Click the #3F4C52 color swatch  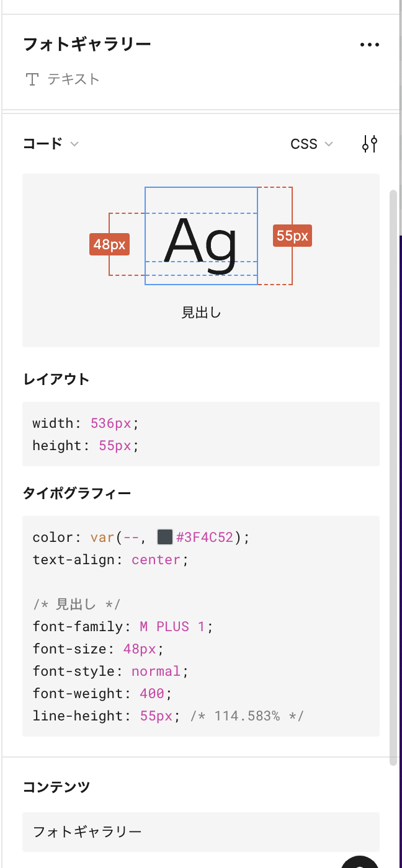coord(164,537)
